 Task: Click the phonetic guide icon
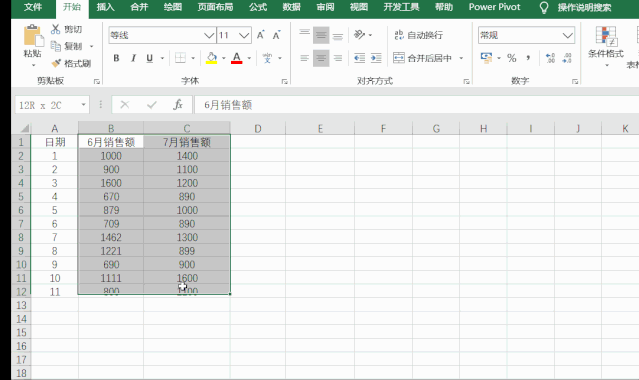(267, 58)
